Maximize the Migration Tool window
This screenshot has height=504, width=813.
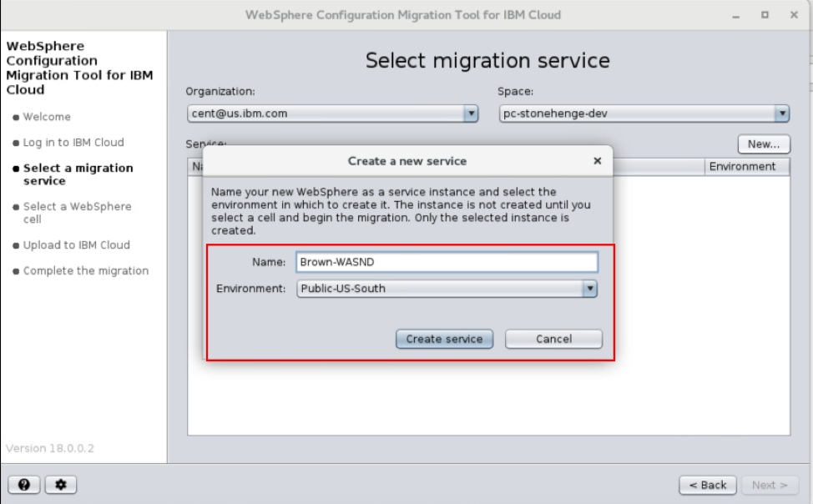pos(765,15)
